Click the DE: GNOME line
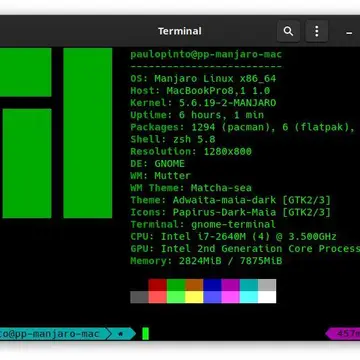This screenshot has width=360, height=360. point(157,163)
